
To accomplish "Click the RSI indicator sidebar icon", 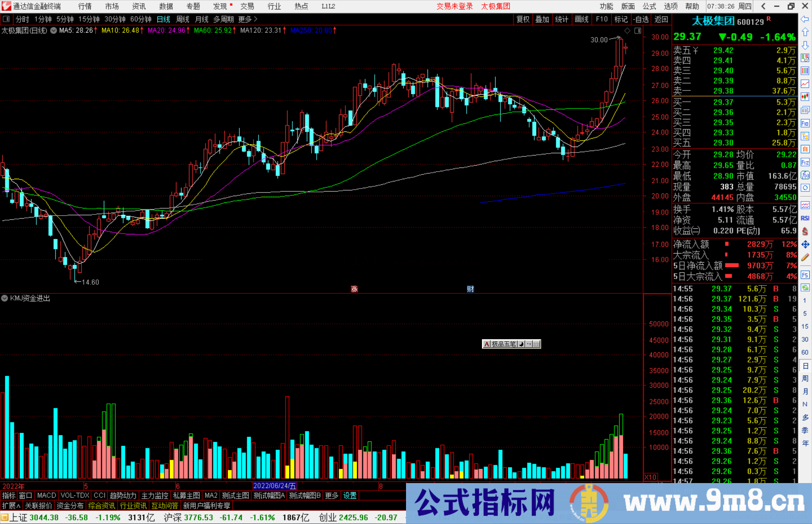I will click(x=805, y=218).
